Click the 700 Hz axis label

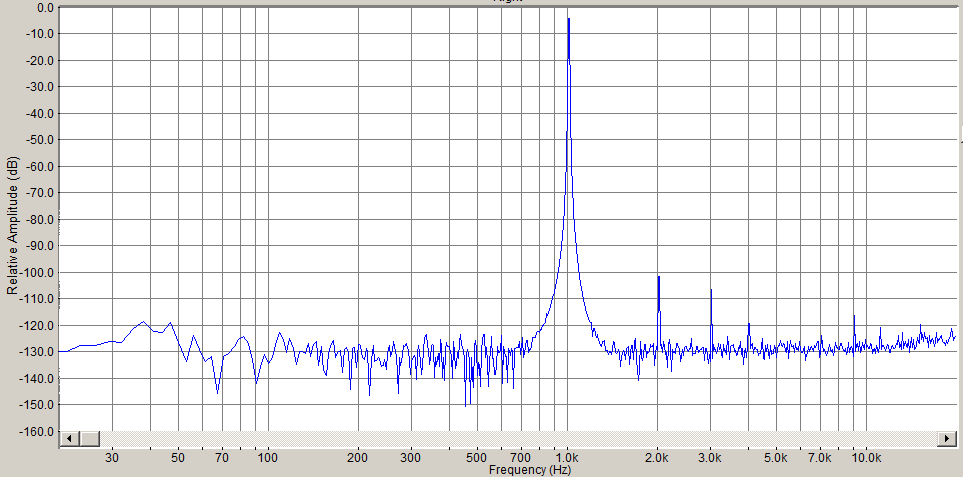point(521,457)
